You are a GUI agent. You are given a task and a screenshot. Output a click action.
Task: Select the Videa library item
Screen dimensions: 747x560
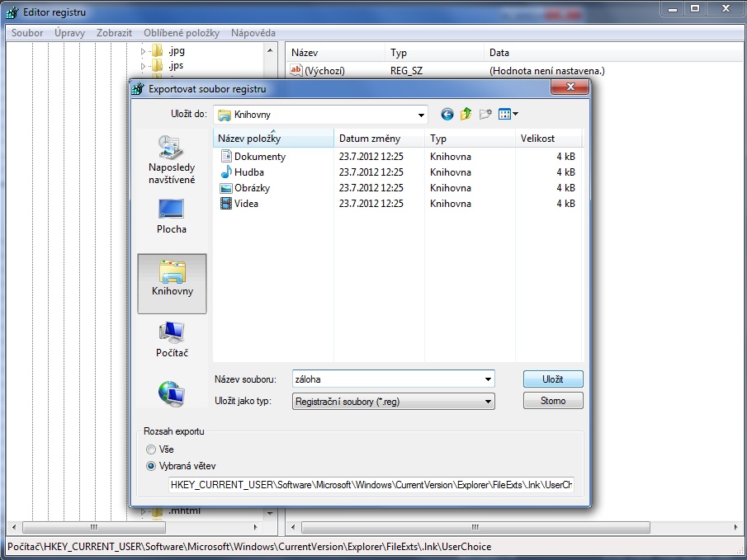pos(246,204)
